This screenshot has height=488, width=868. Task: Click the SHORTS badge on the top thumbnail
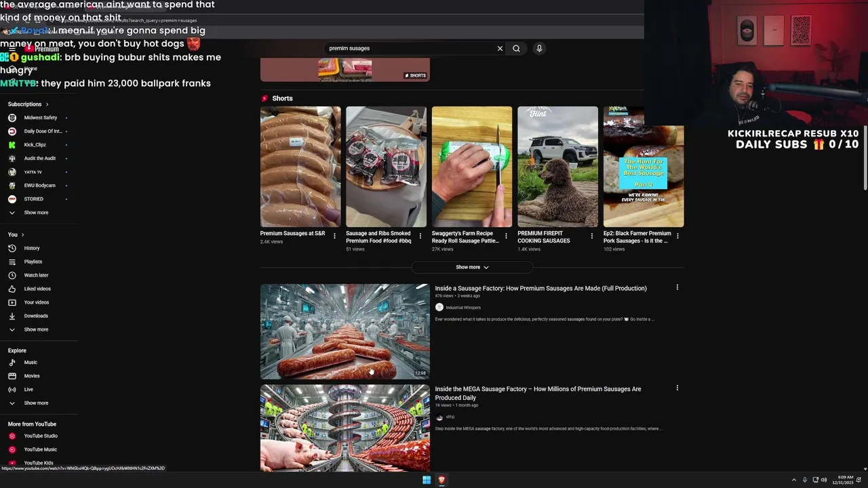click(x=416, y=75)
